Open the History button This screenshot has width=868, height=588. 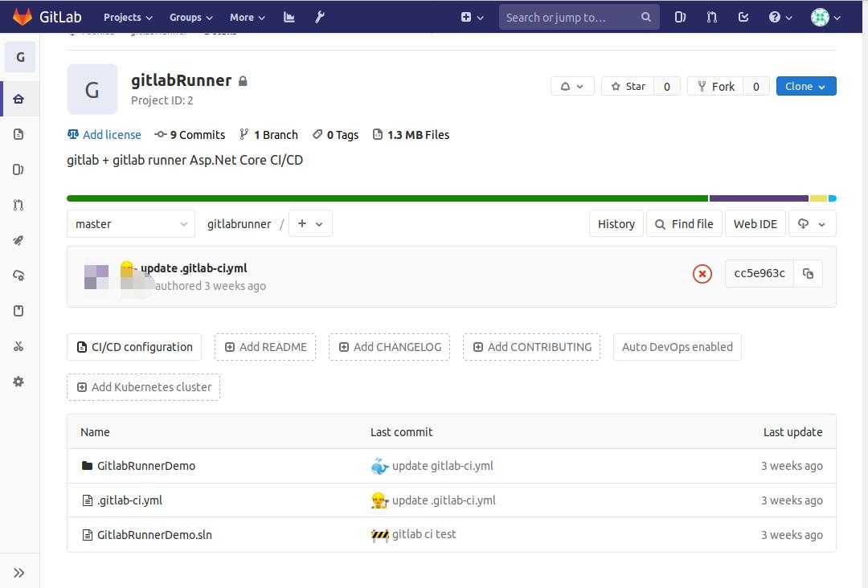(616, 224)
